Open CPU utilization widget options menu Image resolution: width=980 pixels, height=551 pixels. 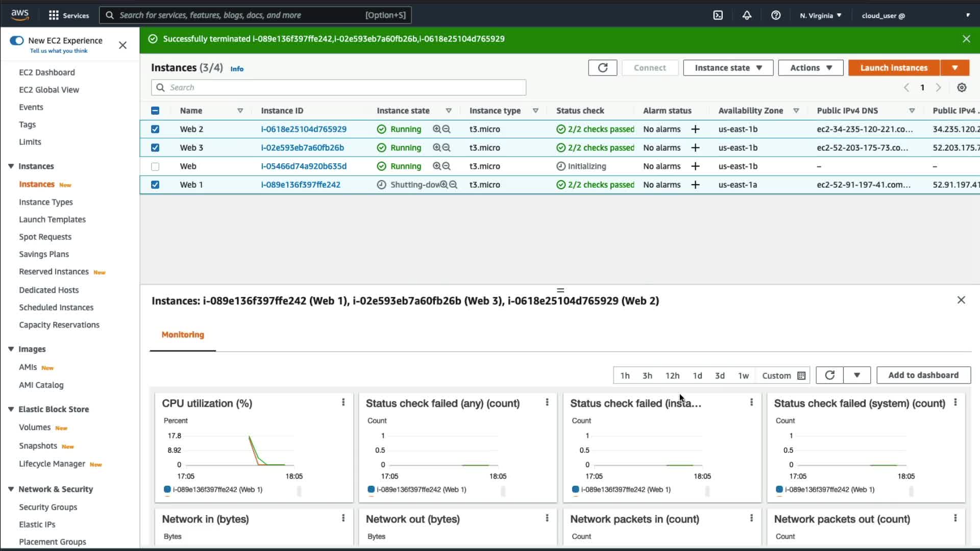pos(343,403)
